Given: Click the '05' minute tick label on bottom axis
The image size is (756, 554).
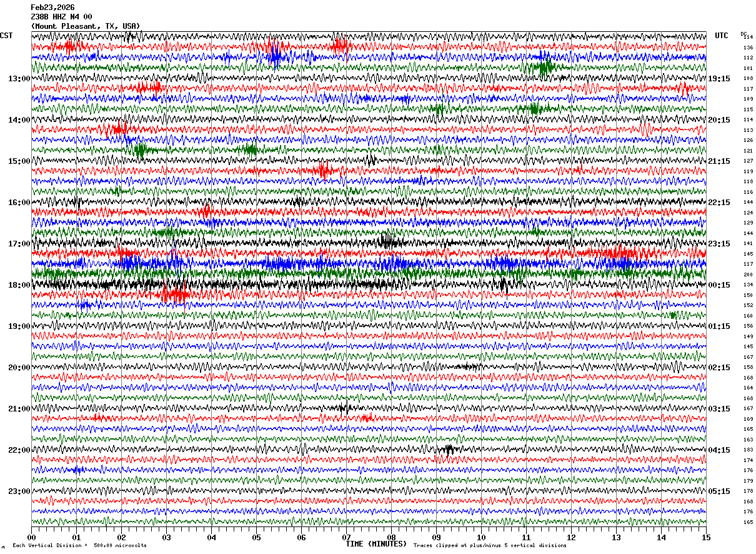Looking at the screenshot, I should click(256, 538).
